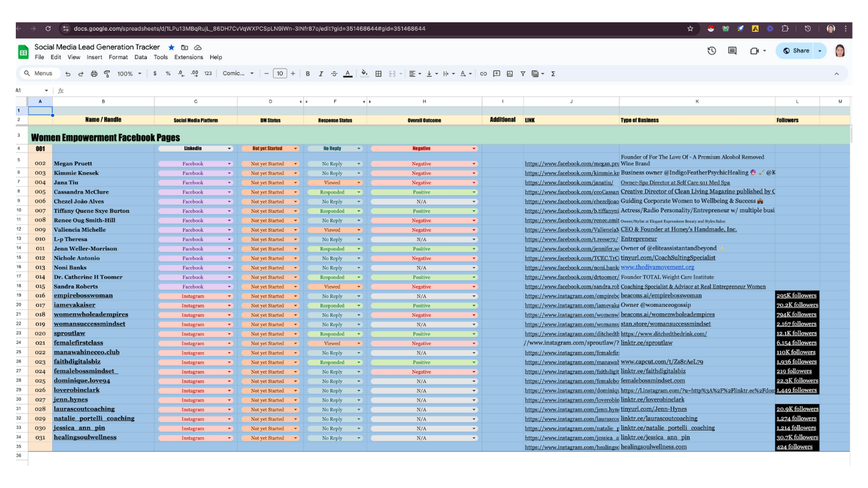
Task: Click the merge cells icon
Action: point(392,74)
